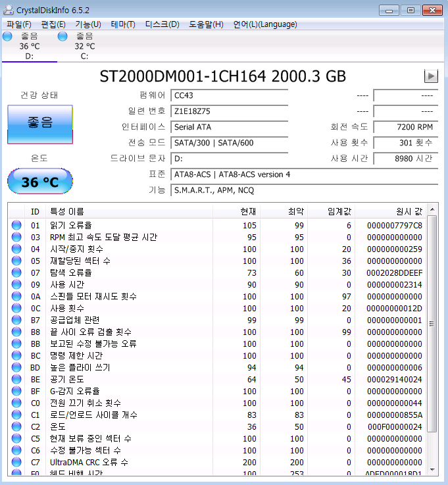Viewport: 448px width, 485px height.
Task: Click the CrystalDiskInfo app icon in title bar
Action: point(9,10)
